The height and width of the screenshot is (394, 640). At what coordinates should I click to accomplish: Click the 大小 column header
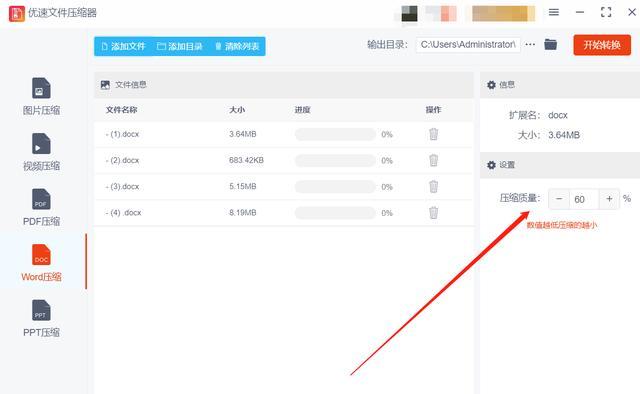pos(237,109)
